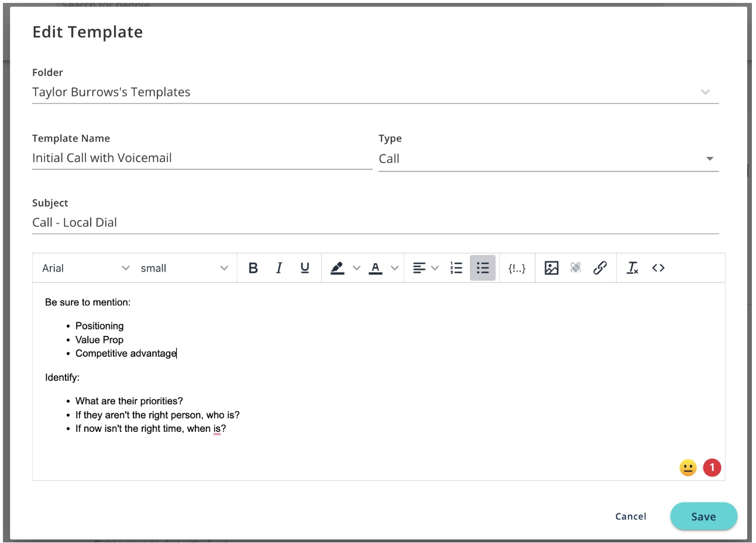Toggle bold formatting
Screen dimensions: 756x543
253,267
